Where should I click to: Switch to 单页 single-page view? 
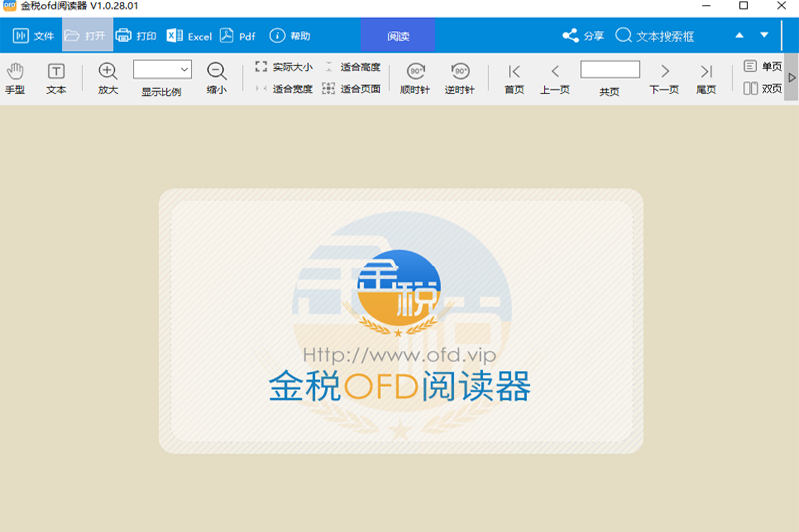click(x=763, y=66)
